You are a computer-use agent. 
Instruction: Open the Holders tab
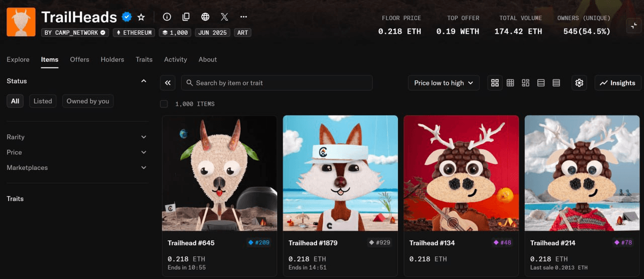pyautogui.click(x=112, y=59)
